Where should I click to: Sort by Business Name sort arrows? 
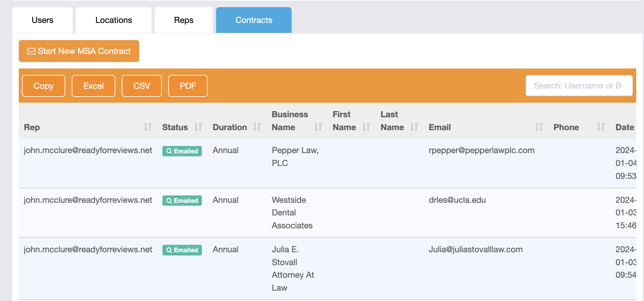318,127
